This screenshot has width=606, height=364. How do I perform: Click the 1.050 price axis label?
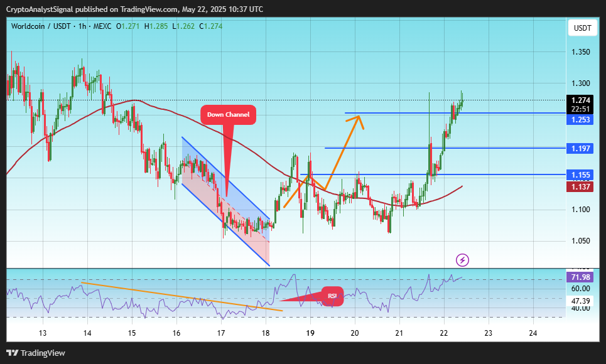[x=580, y=241]
